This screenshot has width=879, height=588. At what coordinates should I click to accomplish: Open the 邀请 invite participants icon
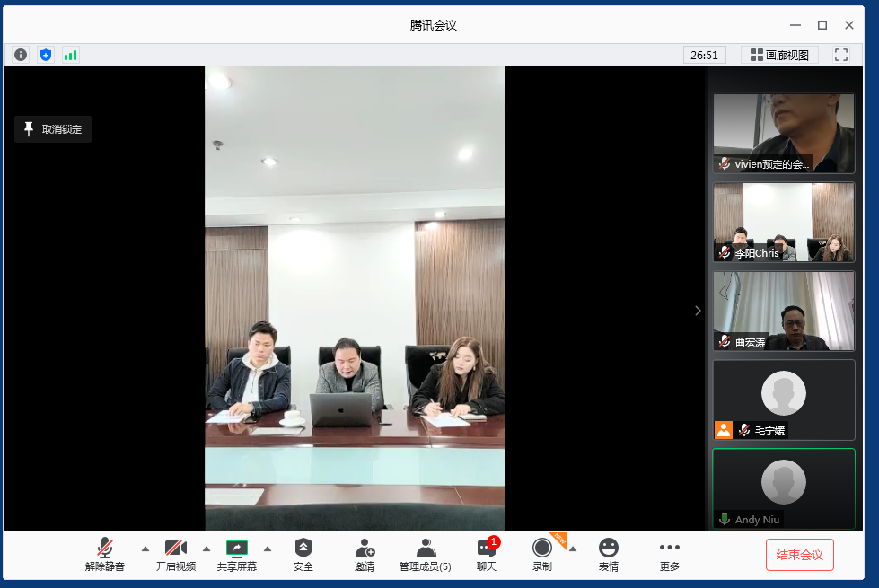tap(365, 555)
